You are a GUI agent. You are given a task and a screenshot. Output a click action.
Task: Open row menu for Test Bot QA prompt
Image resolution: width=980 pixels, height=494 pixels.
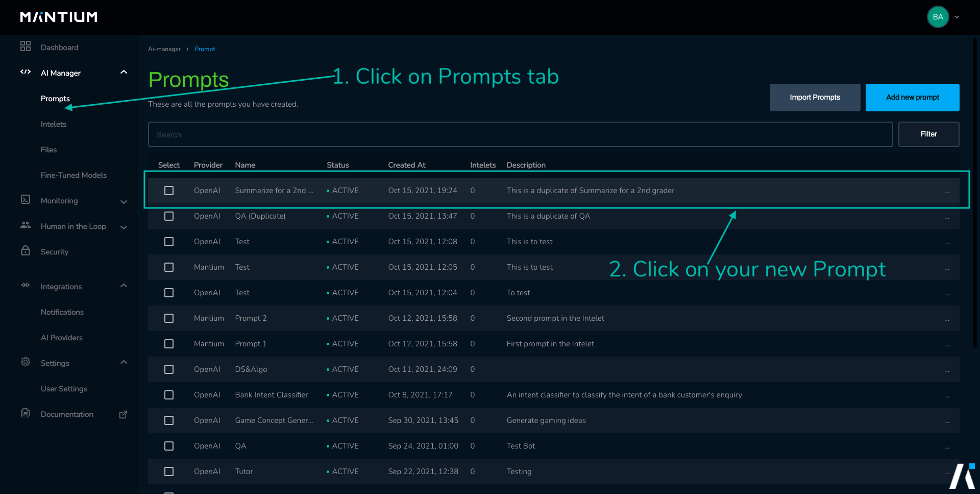[947, 448]
